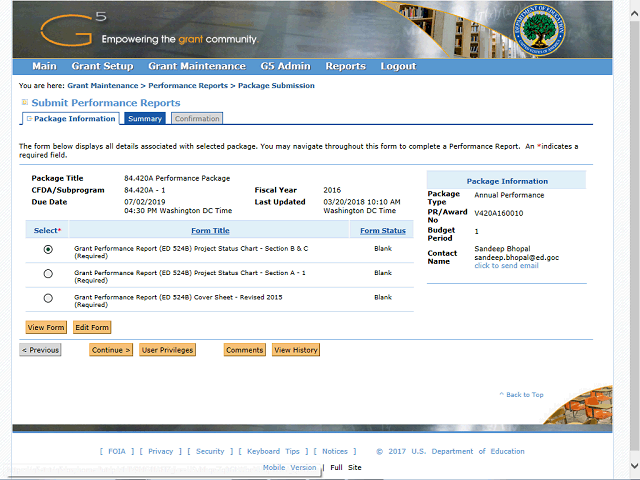Open User Privileges

pyautogui.click(x=167, y=350)
